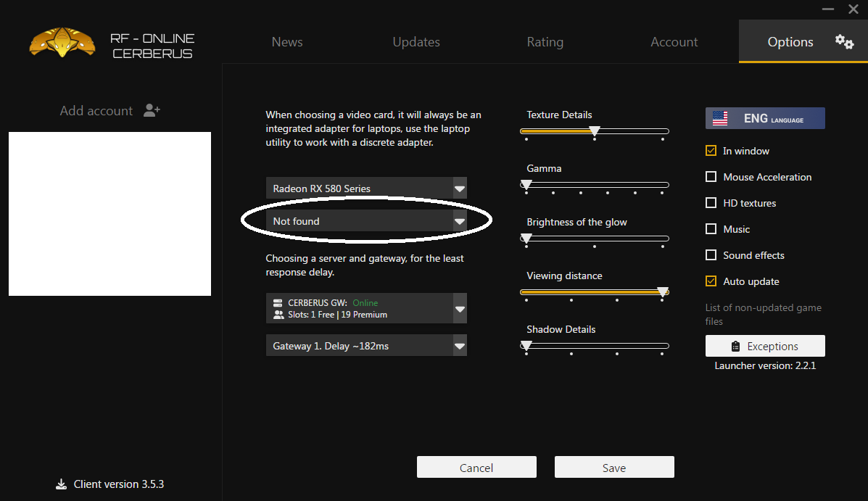The height and width of the screenshot is (501, 868).
Task: Open the Updates tab
Action: tap(416, 42)
